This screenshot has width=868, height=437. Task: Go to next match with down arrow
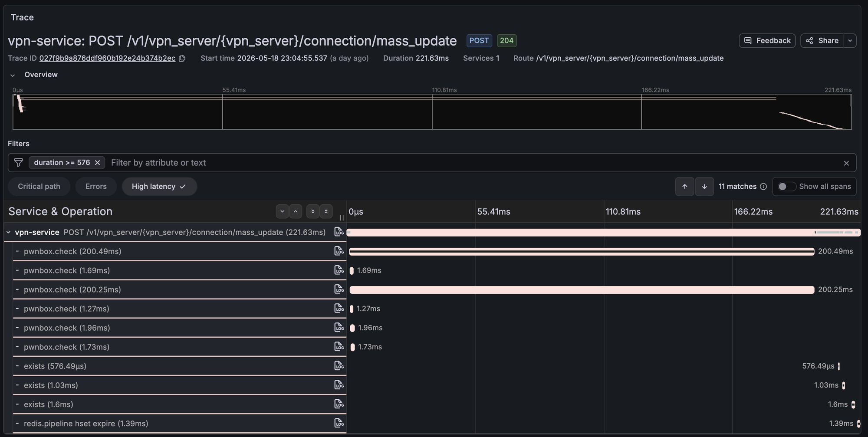point(704,187)
